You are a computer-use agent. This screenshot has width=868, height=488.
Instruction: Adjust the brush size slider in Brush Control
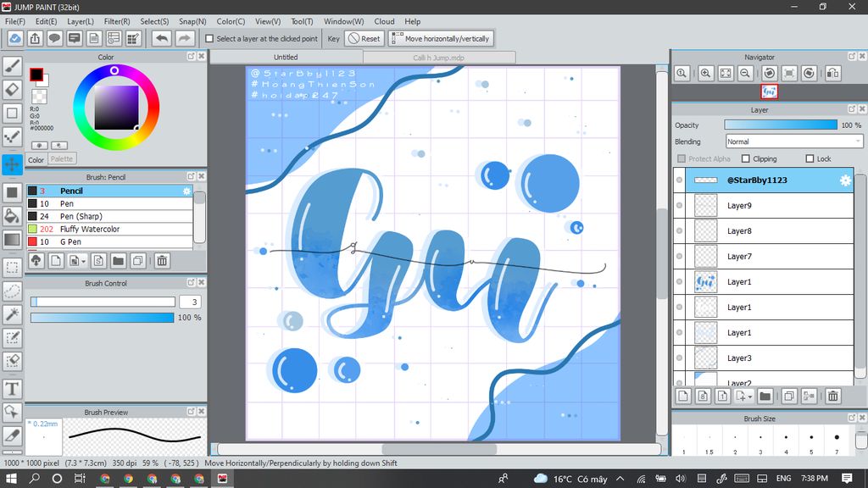coord(103,302)
